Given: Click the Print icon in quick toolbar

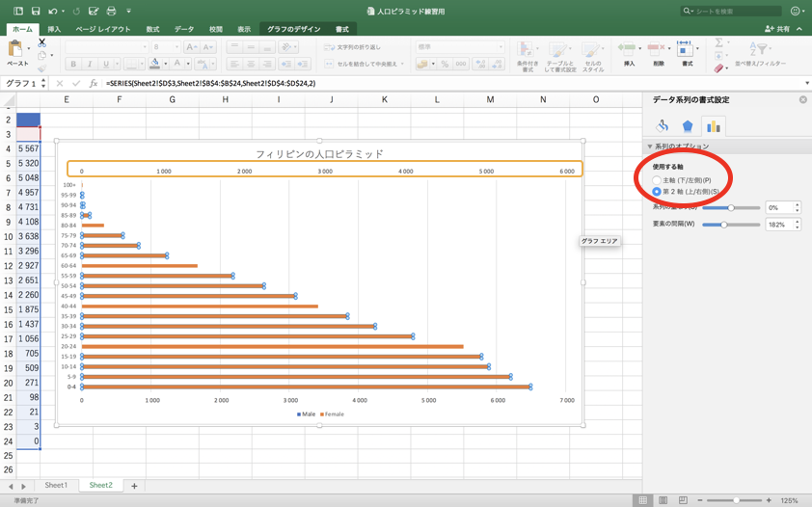Looking at the screenshot, I should pos(111,11).
